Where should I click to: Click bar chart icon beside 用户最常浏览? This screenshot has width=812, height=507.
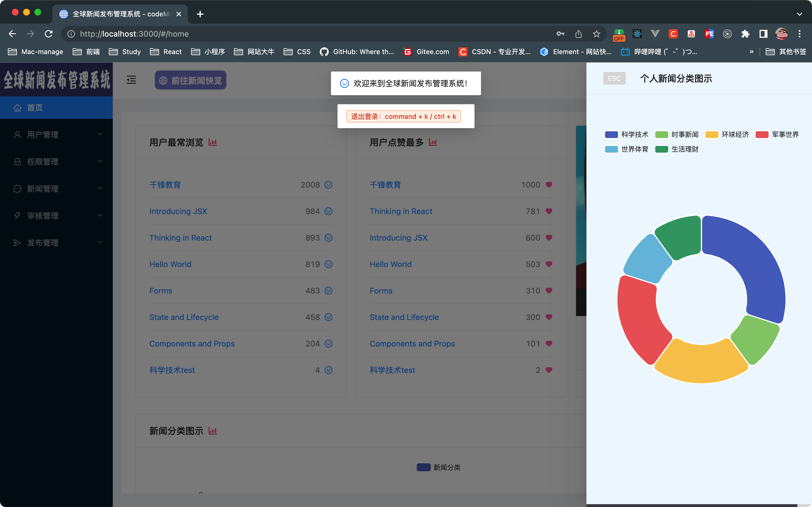point(213,142)
